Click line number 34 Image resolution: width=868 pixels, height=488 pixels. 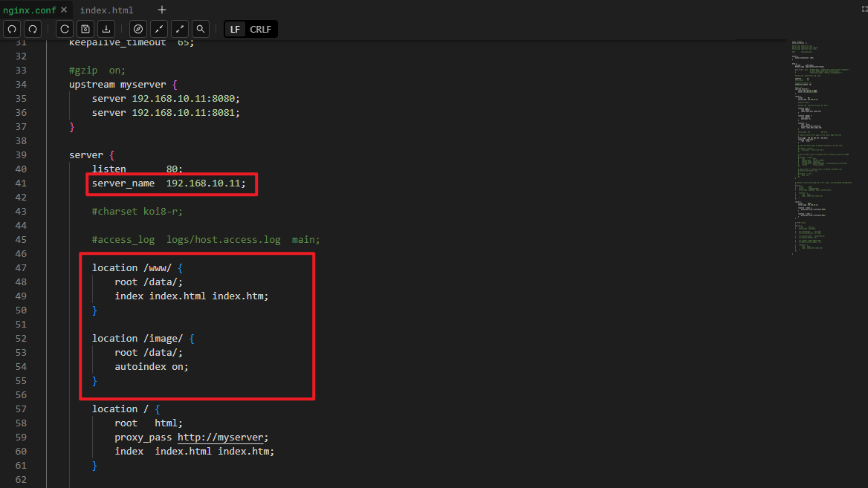21,84
